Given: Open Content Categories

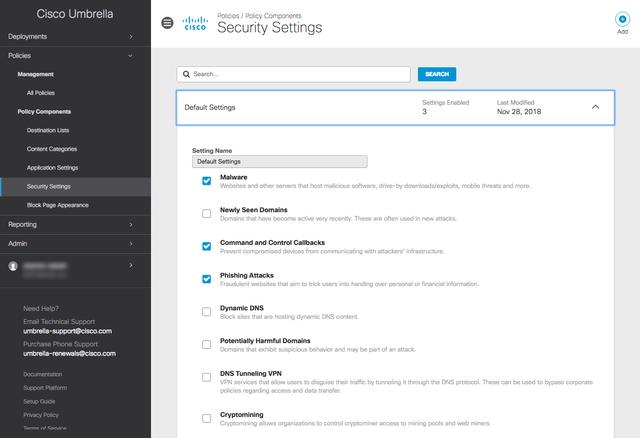Looking at the screenshot, I should point(52,149).
